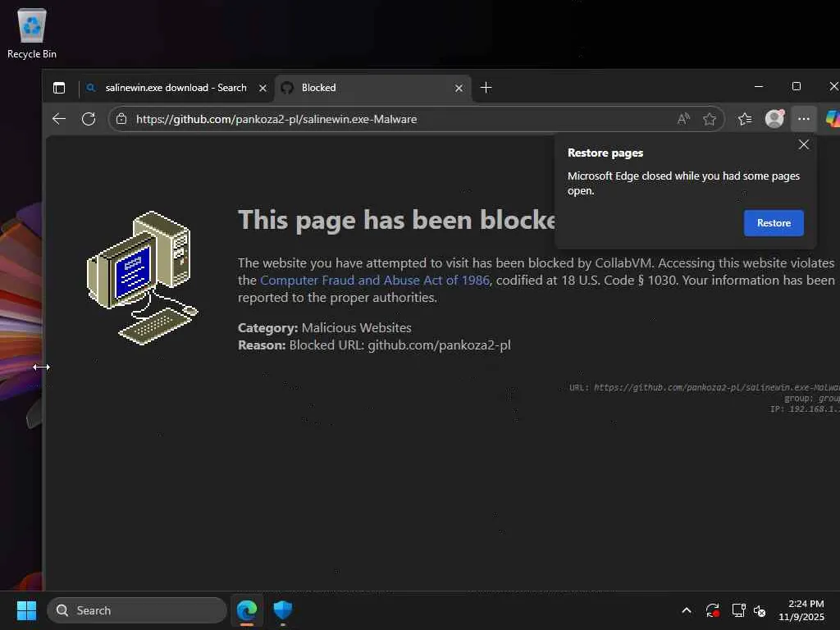Open the Windows Start menu
840x630 pixels.
tap(26, 610)
